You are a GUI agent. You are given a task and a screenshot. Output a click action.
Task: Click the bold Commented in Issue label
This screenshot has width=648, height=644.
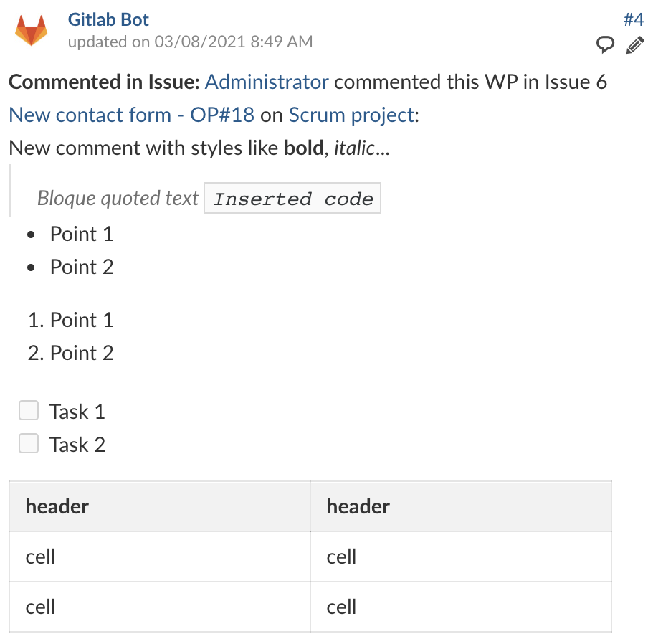pos(104,82)
